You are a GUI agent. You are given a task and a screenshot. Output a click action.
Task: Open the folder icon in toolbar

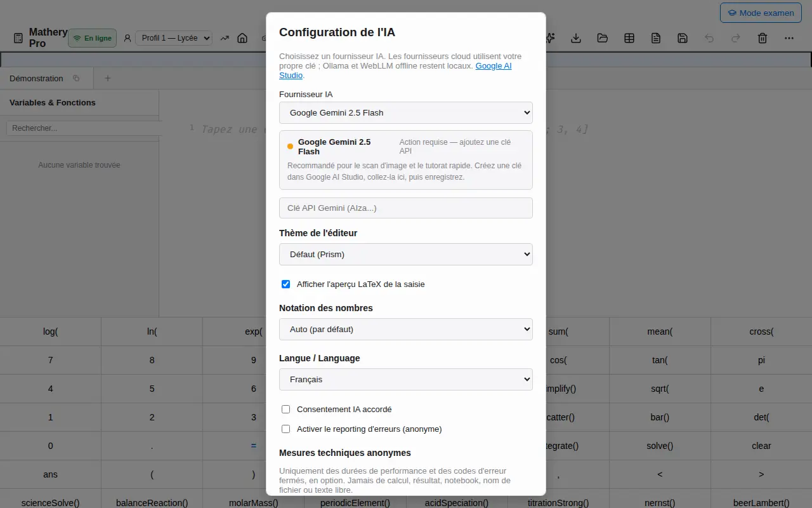coord(603,38)
